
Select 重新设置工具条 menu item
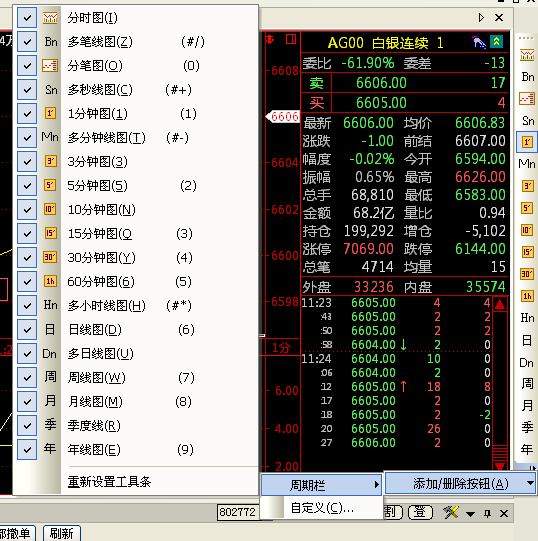pos(109,481)
